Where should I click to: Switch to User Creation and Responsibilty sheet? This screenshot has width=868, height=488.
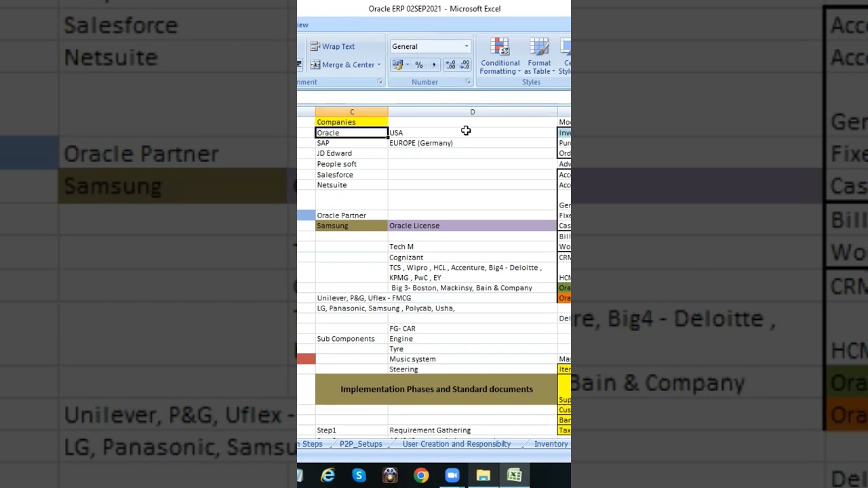click(456, 444)
